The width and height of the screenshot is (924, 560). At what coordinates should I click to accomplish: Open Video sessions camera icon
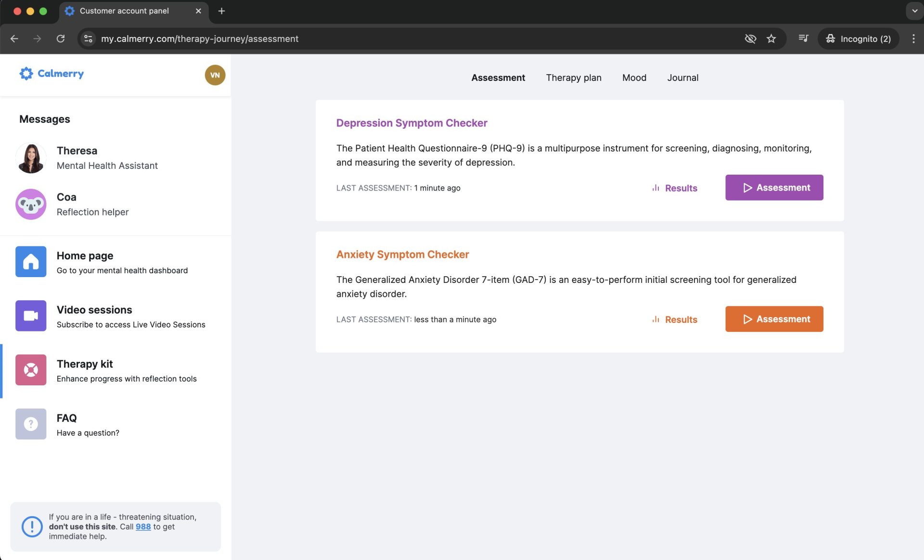pos(31,316)
